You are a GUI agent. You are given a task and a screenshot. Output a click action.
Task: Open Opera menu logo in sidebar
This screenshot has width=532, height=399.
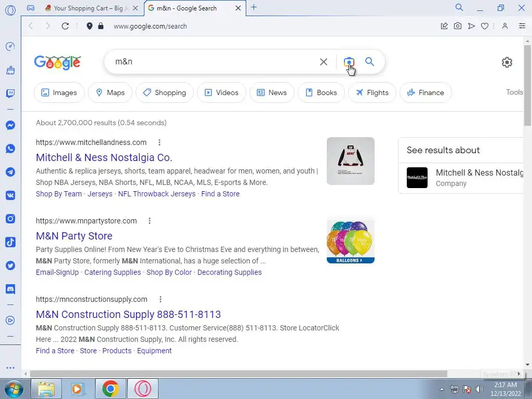click(10, 10)
